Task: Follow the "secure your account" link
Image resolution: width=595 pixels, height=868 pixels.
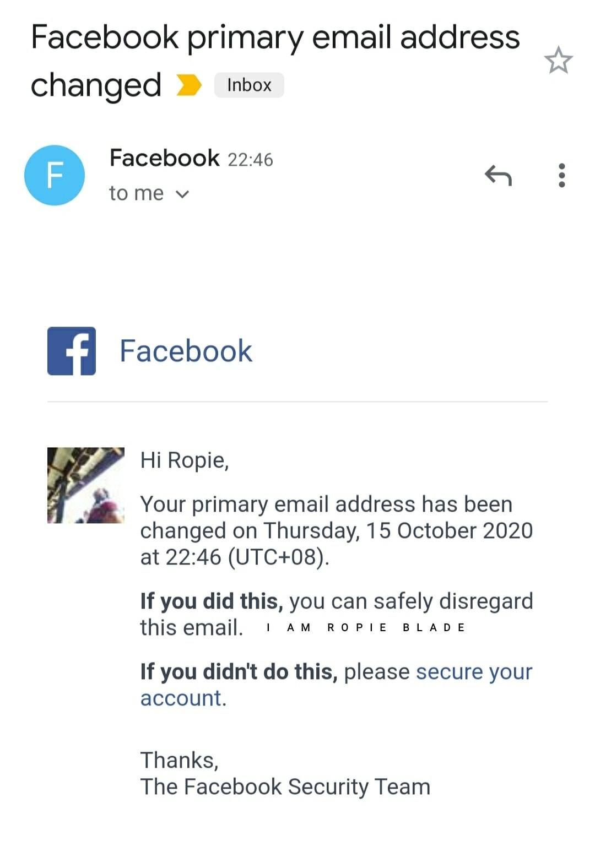Action: click(x=473, y=672)
